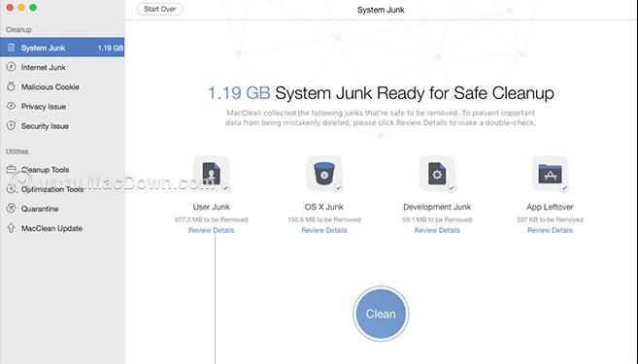The height and width of the screenshot is (364, 638).
Task: Click the OS X Junk bin icon
Action: coord(324,174)
